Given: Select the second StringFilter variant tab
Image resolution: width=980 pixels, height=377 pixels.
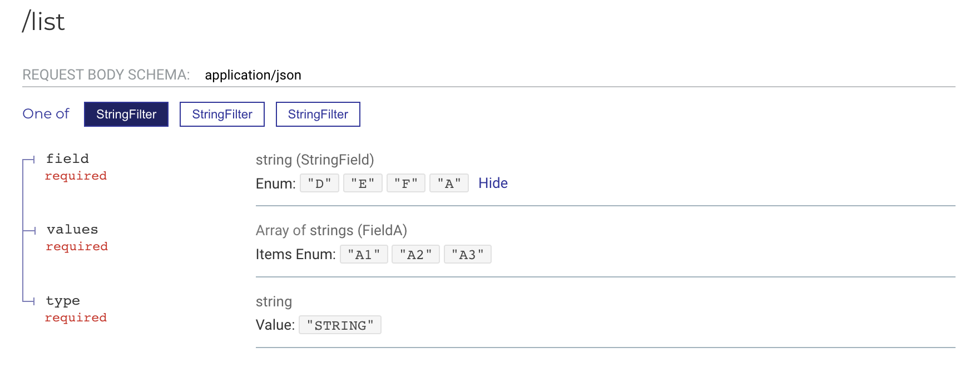Looking at the screenshot, I should [x=221, y=114].
